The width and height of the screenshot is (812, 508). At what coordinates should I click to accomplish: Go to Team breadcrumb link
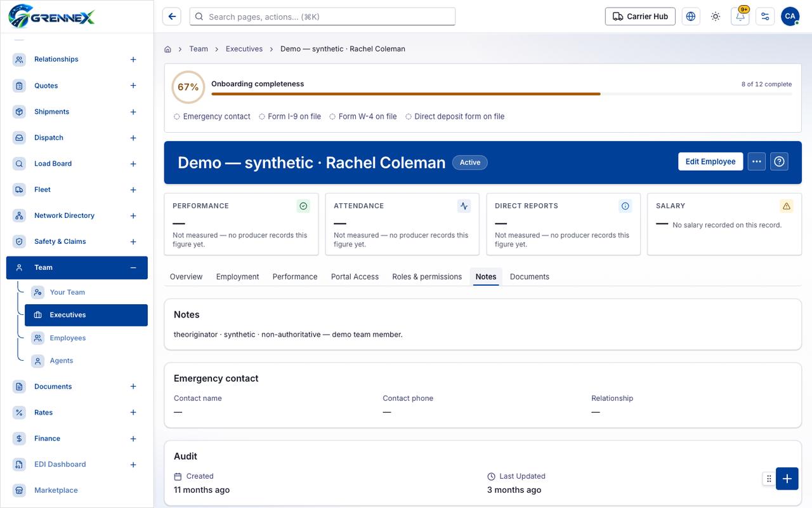[x=199, y=49]
